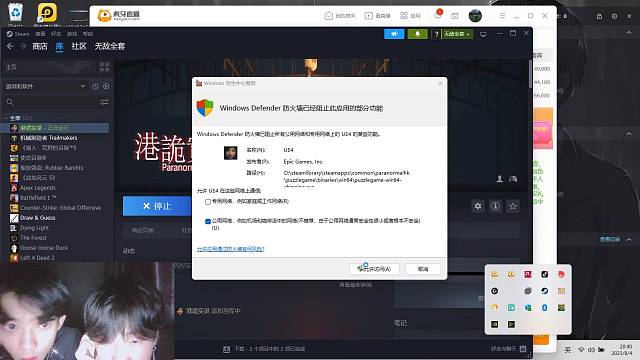Open the 无敌全套 profile tab
The image size is (640, 360).
point(110,47)
